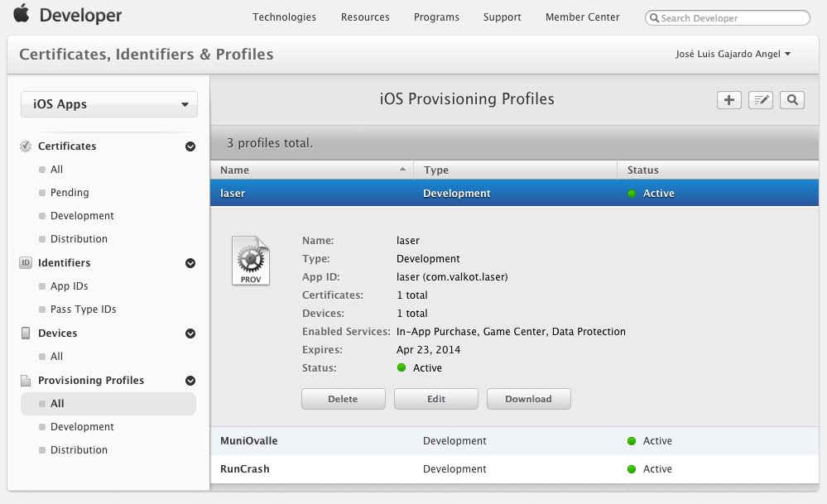Image resolution: width=827 pixels, height=504 pixels.
Task: Click the Certificates seal icon
Action: (26, 146)
